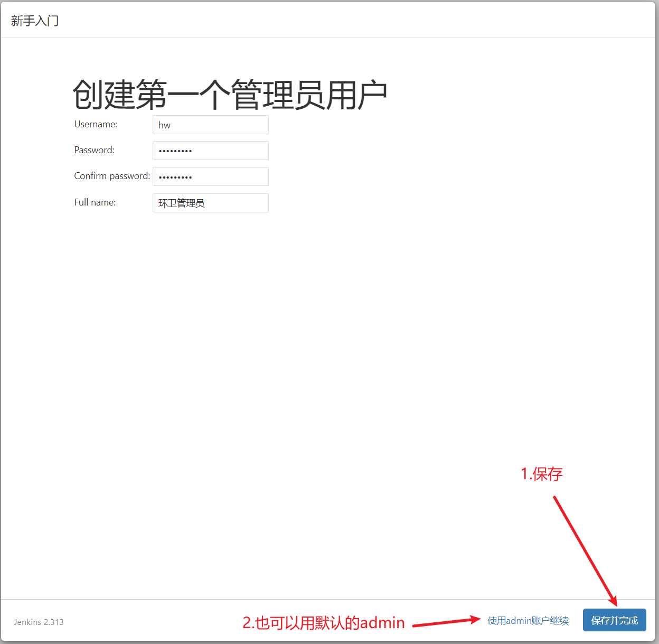Click the Username input field

click(211, 125)
